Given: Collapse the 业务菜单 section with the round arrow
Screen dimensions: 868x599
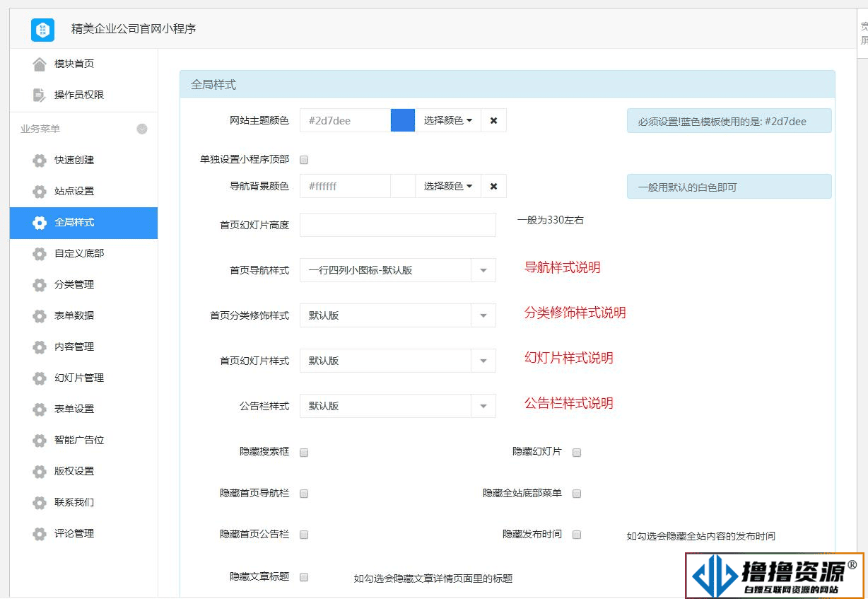Looking at the screenshot, I should click(142, 129).
